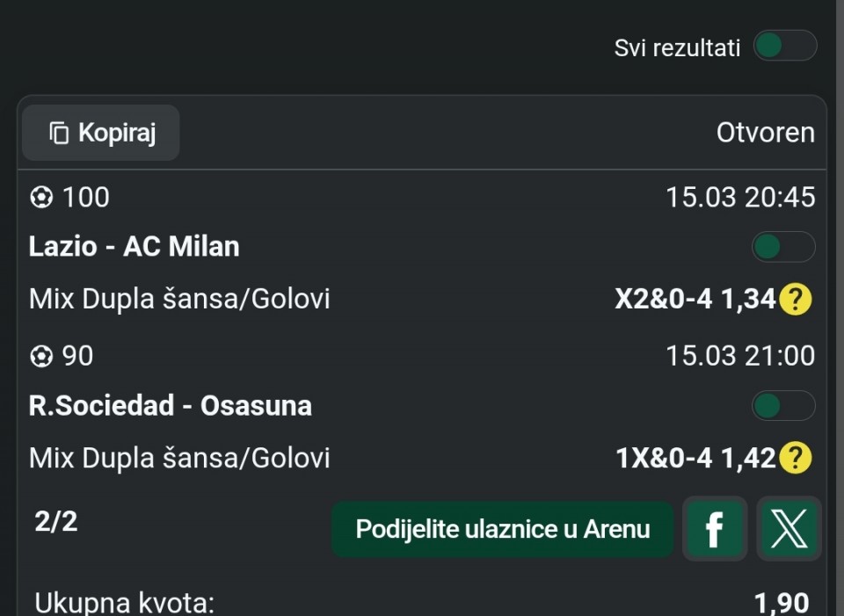Toggle the Svi rezultati switch
Screen dimensions: 844x616
point(784,46)
